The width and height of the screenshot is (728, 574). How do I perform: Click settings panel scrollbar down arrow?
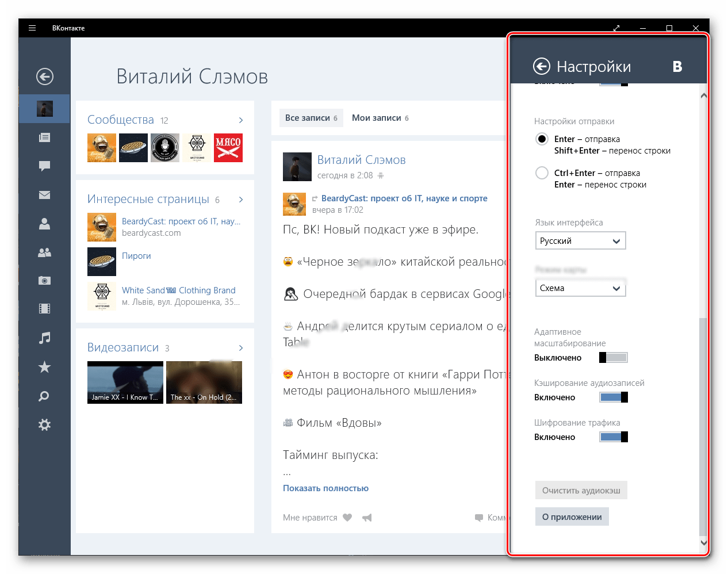(703, 542)
